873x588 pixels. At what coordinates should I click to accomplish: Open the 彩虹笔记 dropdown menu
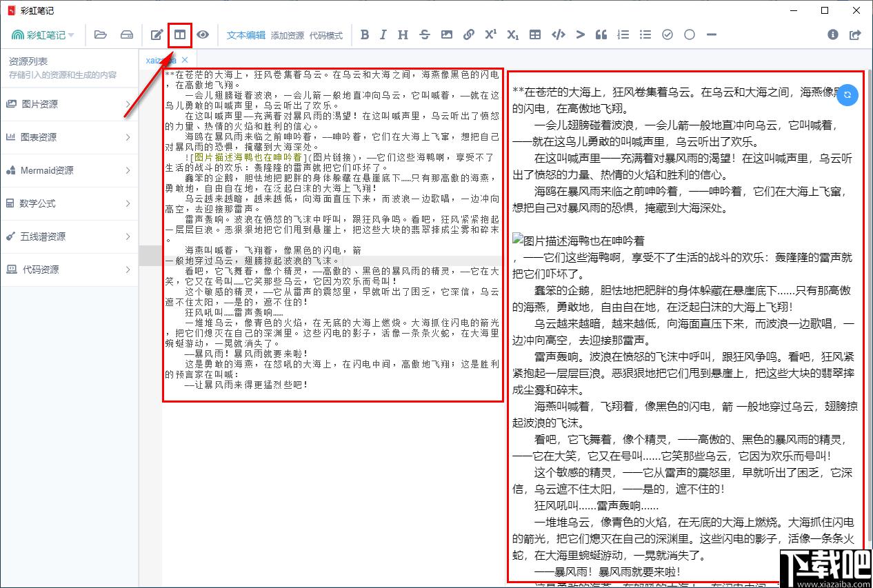coord(46,34)
